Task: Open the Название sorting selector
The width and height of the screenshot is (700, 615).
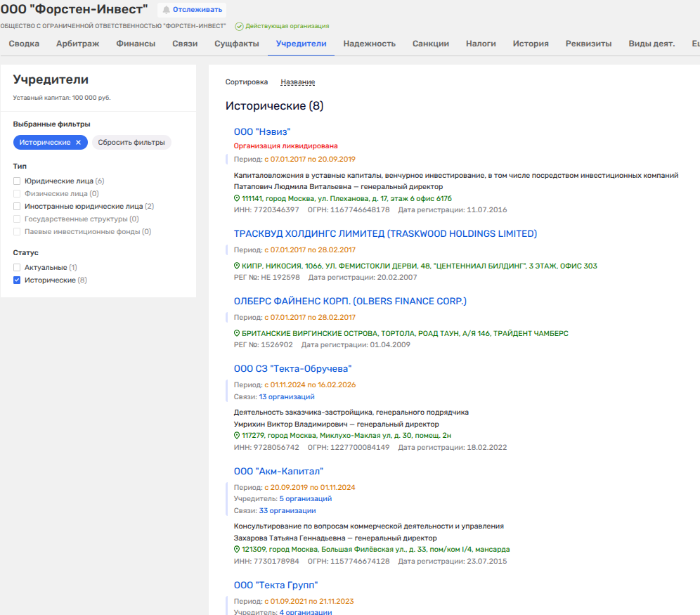Action: (x=297, y=82)
